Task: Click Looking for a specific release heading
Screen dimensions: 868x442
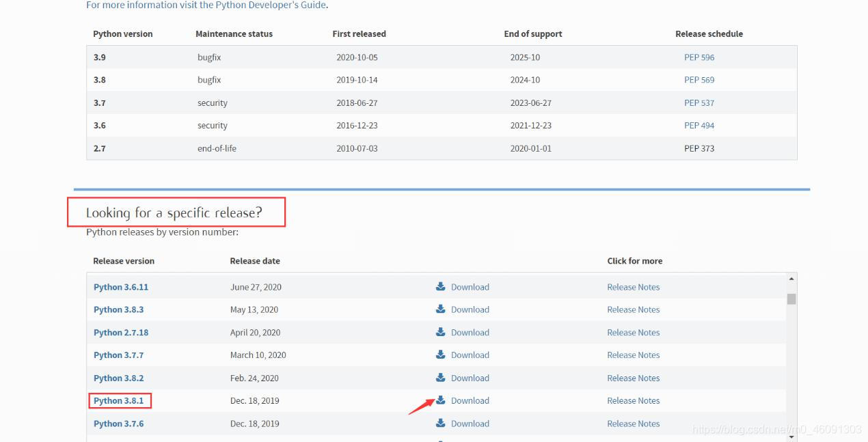Action: coord(174,213)
